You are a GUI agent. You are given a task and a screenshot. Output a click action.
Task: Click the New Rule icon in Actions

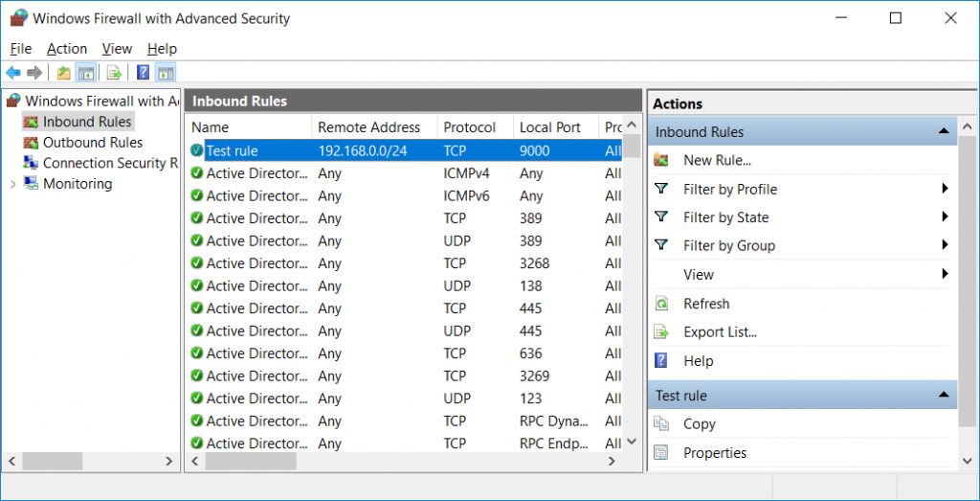click(661, 160)
